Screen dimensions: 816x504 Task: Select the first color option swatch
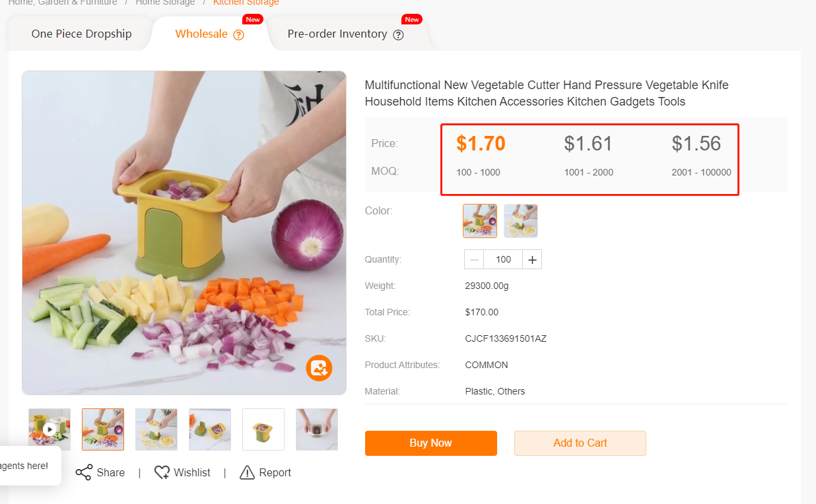480,220
